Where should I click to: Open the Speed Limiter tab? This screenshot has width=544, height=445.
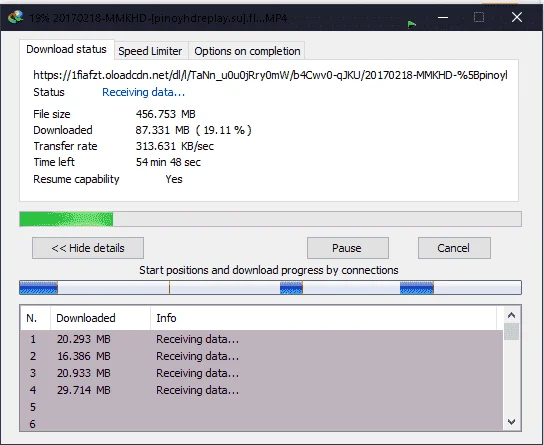click(x=150, y=51)
